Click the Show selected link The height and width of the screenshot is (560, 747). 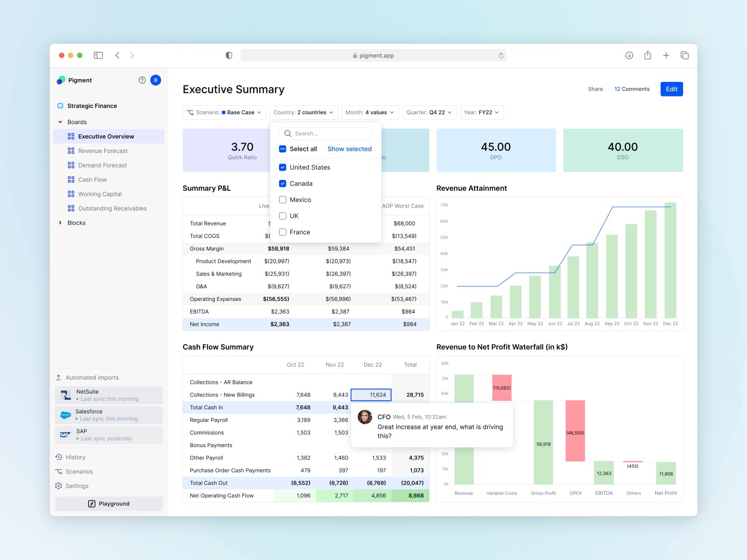tap(349, 149)
